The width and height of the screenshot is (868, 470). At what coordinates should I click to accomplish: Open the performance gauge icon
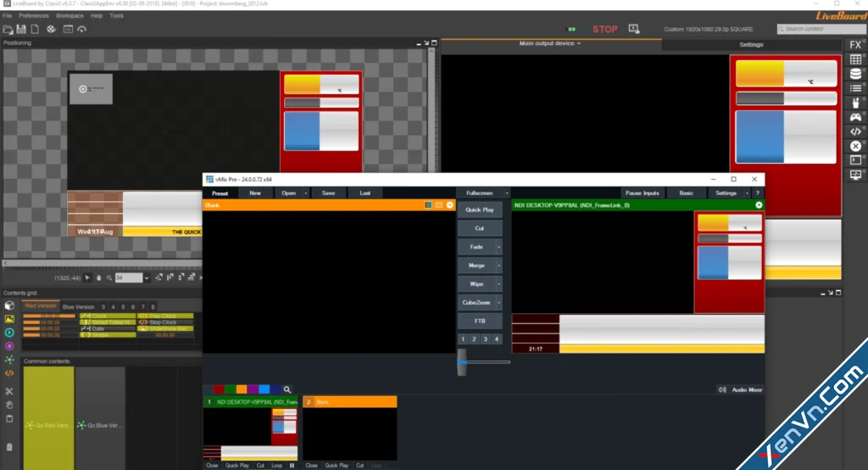pyautogui.click(x=82, y=29)
